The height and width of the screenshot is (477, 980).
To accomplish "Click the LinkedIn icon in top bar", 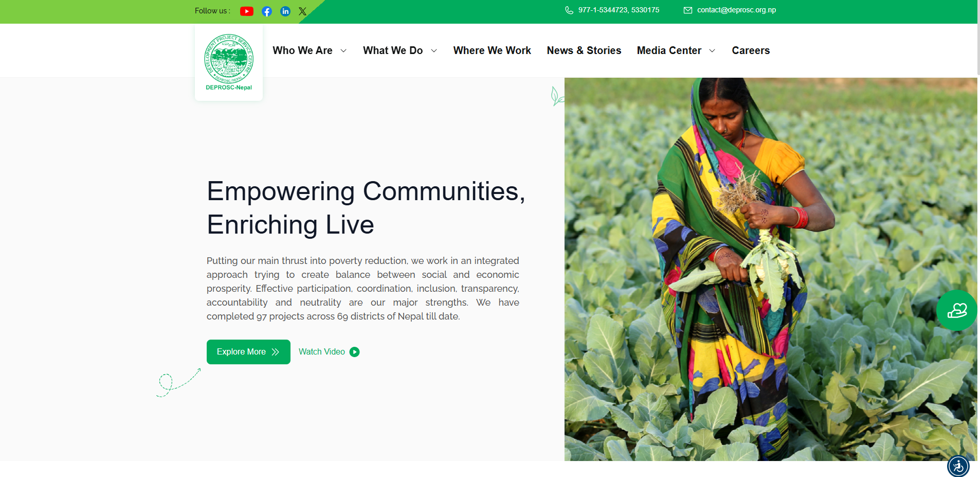I will point(285,11).
